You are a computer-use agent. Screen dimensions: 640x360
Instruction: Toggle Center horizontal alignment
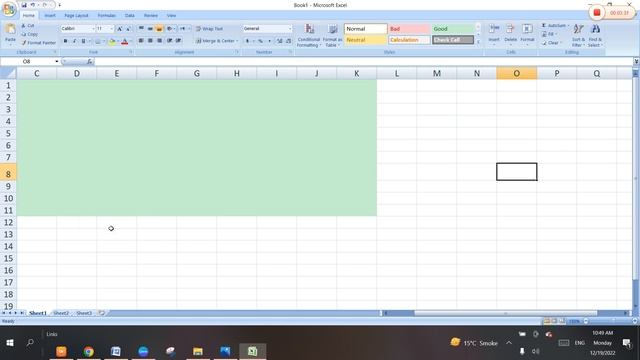pyautogui.click(x=150, y=40)
